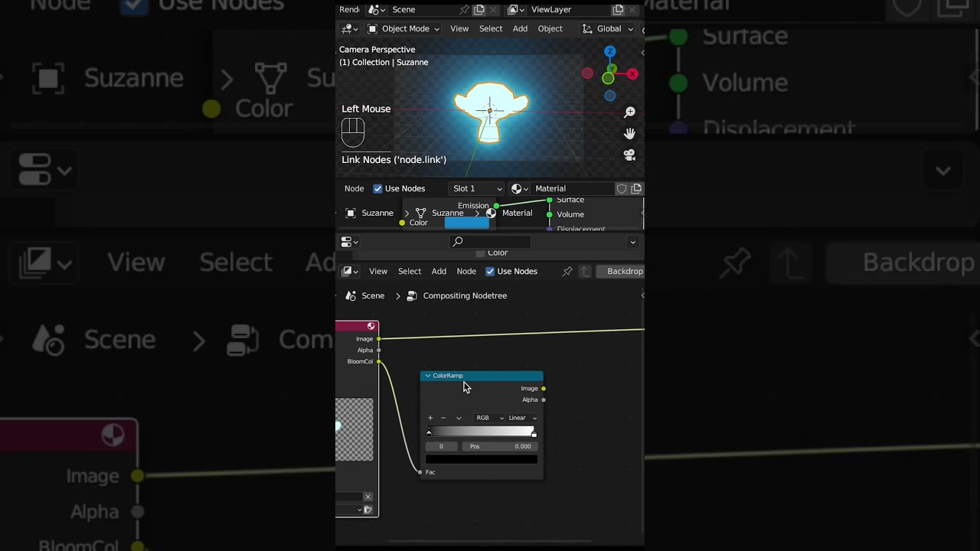Click the Material name field
Screen dimensions: 980x551
tap(573, 189)
